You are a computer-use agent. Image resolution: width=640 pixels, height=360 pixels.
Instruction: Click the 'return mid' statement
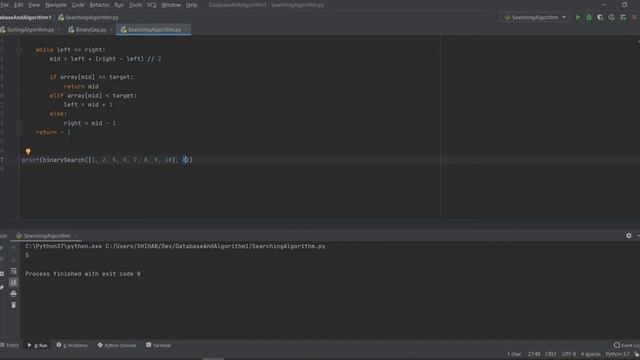tap(81, 87)
